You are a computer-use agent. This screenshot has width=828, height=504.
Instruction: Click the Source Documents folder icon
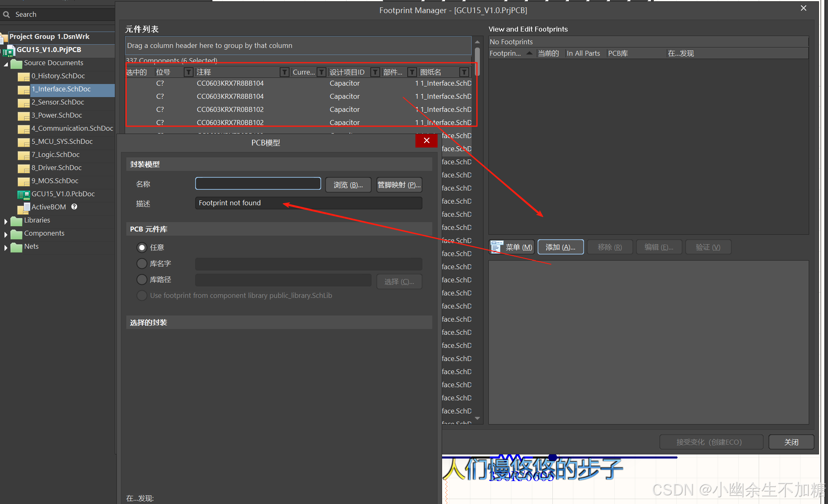coord(16,64)
